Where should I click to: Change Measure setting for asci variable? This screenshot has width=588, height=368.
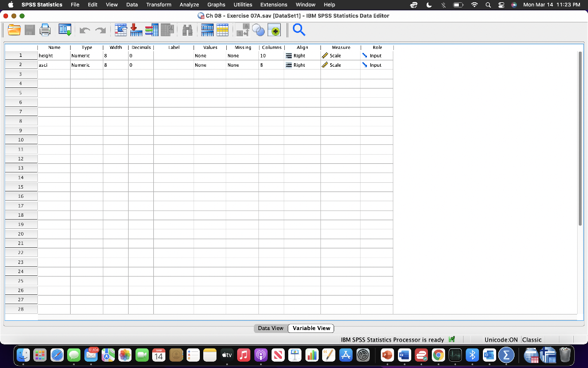pyautogui.click(x=342, y=65)
